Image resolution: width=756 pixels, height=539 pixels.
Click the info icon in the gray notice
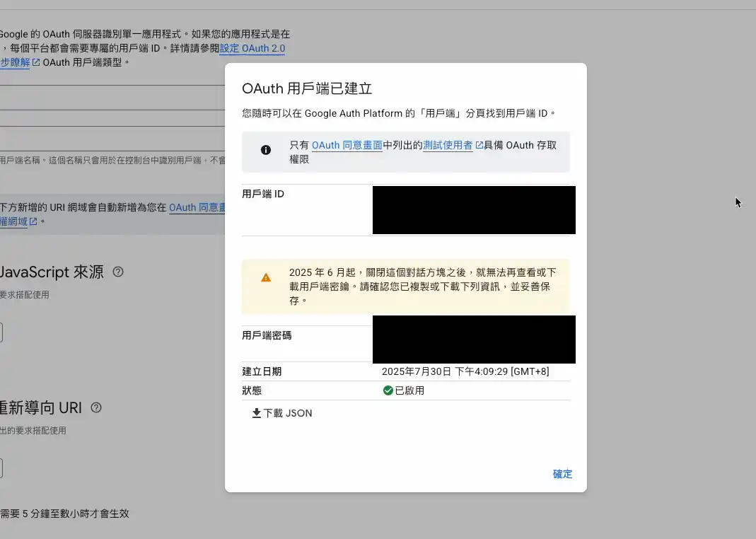tap(266, 150)
